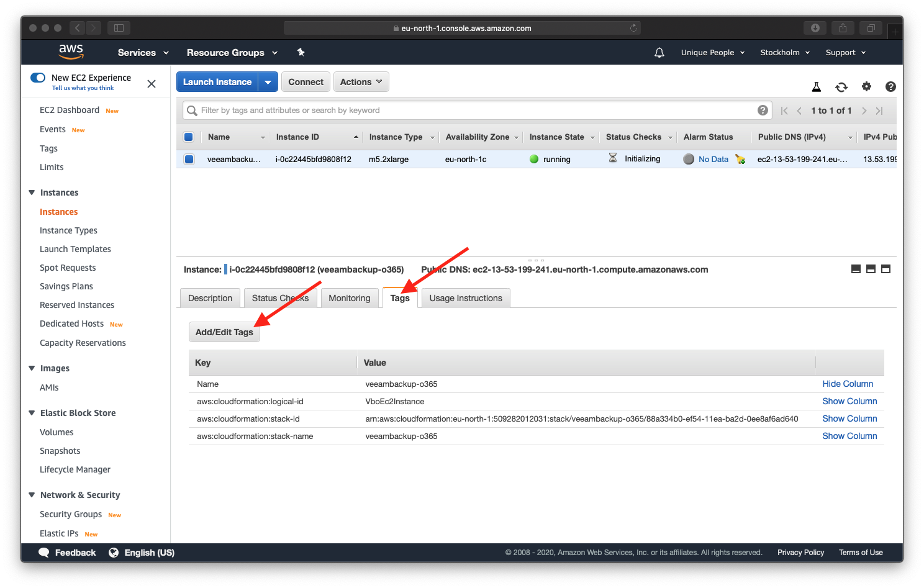924x588 pixels.
Task: Open the Stockholm region dropdown
Action: (x=785, y=53)
